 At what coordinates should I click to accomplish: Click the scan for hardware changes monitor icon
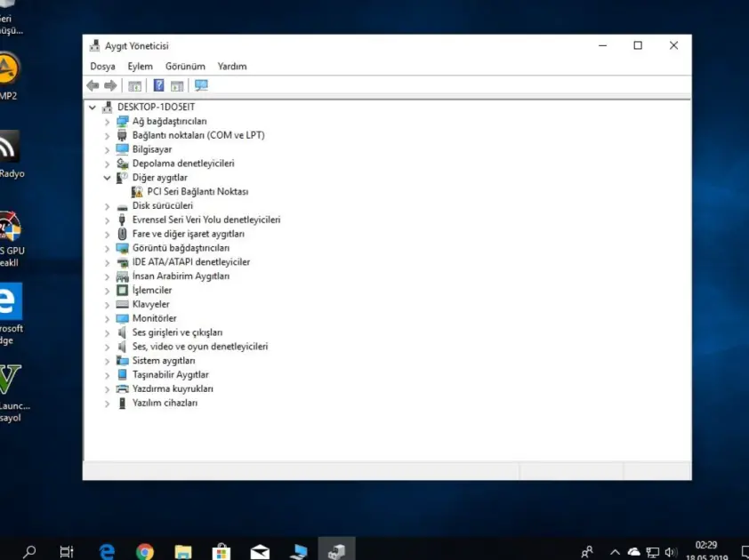click(201, 85)
